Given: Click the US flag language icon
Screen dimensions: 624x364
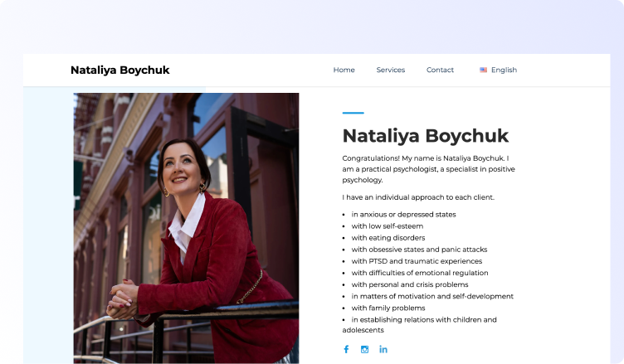Looking at the screenshot, I should pyautogui.click(x=483, y=70).
